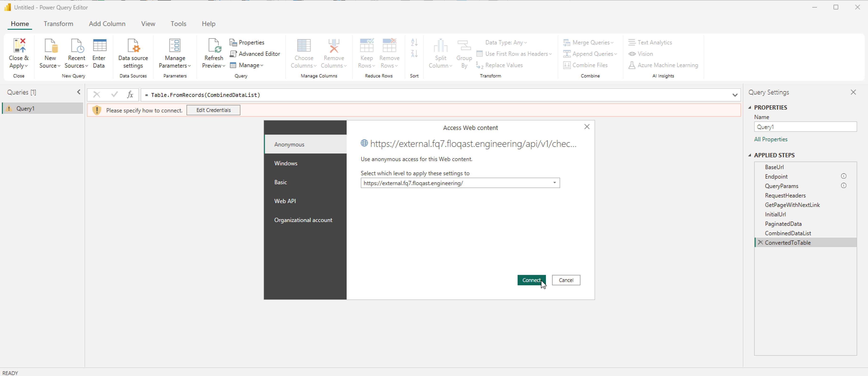This screenshot has width=868, height=376.
Task: Launch the Advanced Editor
Action: click(255, 54)
